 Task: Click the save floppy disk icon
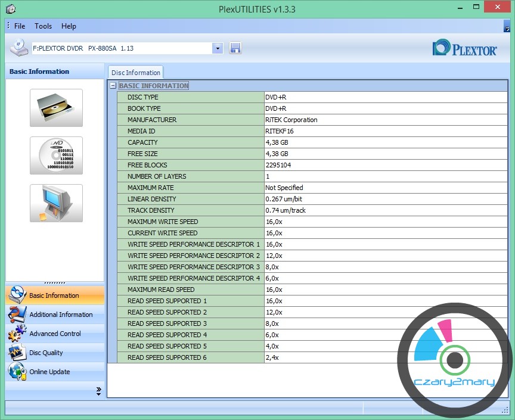pyautogui.click(x=235, y=48)
